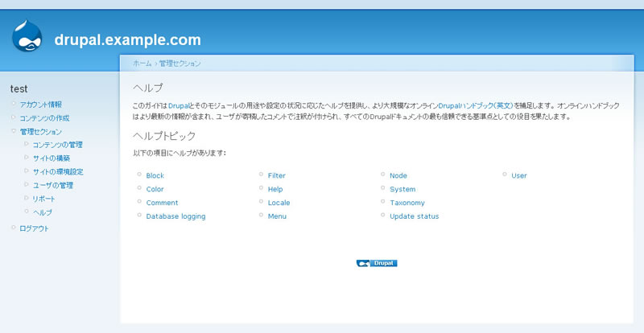Open the Node help topic
The width and height of the screenshot is (644, 333).
coord(398,175)
